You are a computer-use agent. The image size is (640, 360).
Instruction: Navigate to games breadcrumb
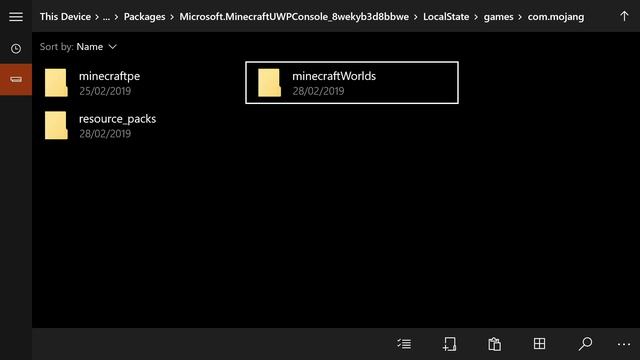[498, 17]
